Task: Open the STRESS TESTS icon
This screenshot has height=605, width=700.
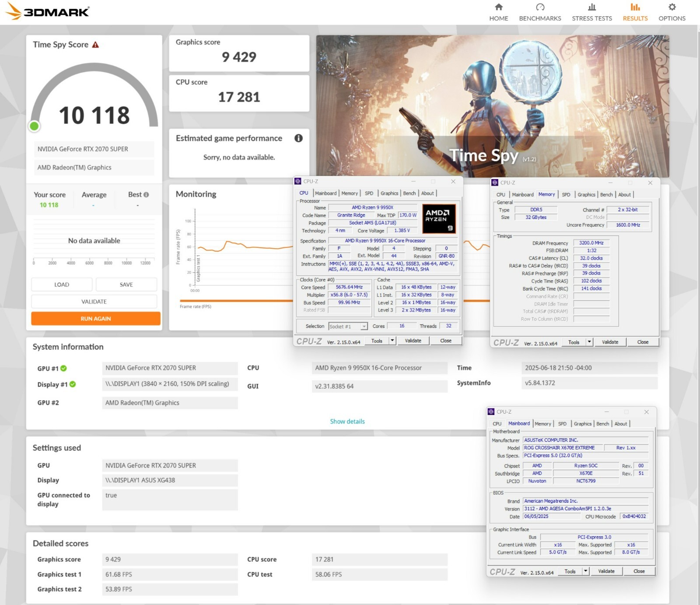Action: coord(591,7)
